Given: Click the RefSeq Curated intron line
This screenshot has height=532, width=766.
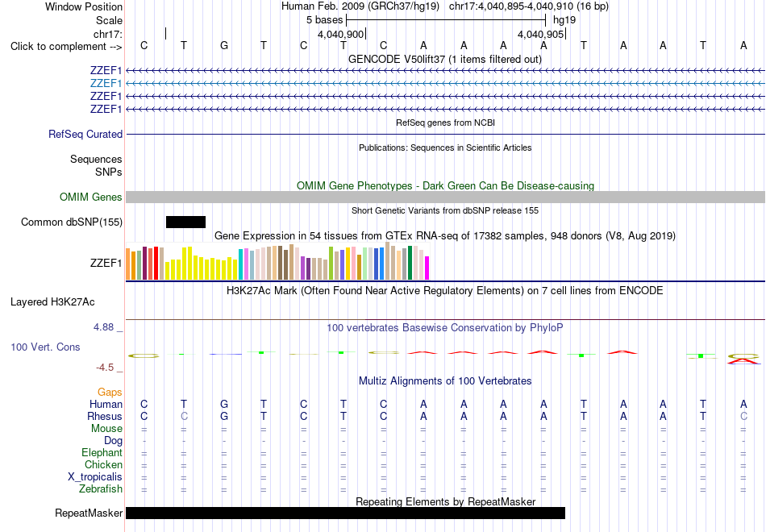Looking at the screenshot, I should point(445,135).
